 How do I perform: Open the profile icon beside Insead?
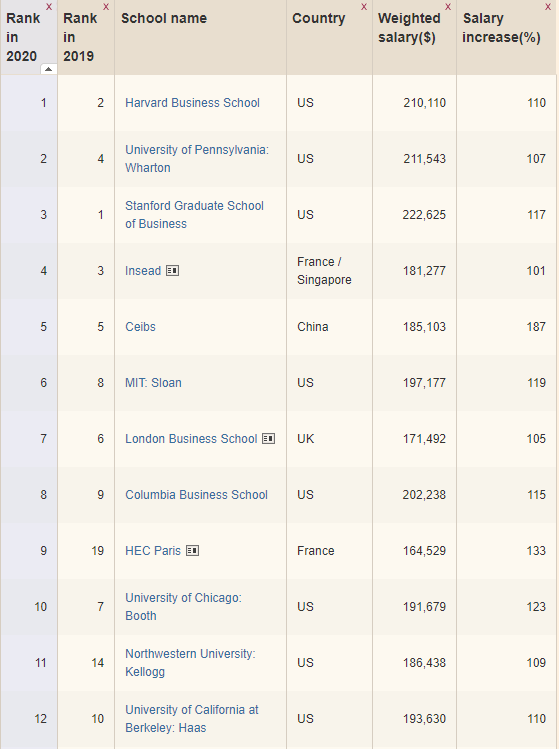tap(172, 271)
